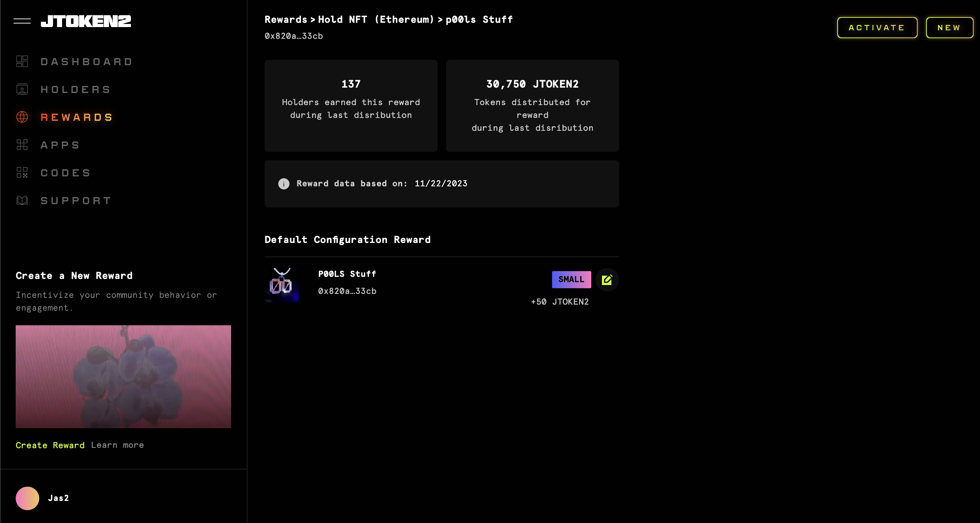Click the Dashboard grid icon

tap(22, 62)
